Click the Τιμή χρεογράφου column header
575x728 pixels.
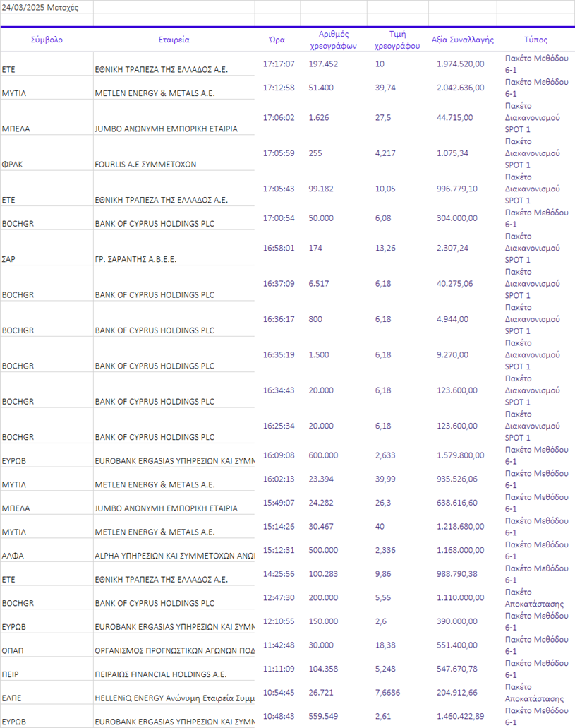pyautogui.click(x=397, y=40)
